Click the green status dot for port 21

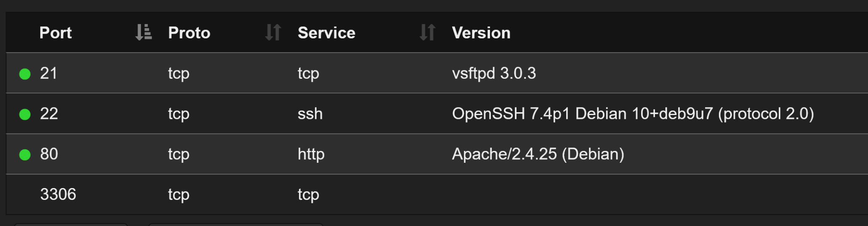[x=25, y=74]
